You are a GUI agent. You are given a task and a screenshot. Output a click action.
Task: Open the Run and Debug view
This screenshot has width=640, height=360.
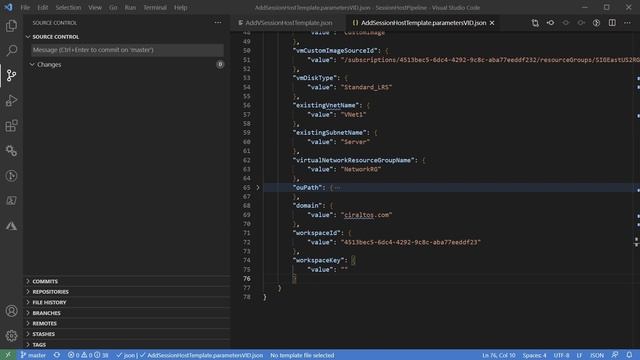click(x=11, y=100)
